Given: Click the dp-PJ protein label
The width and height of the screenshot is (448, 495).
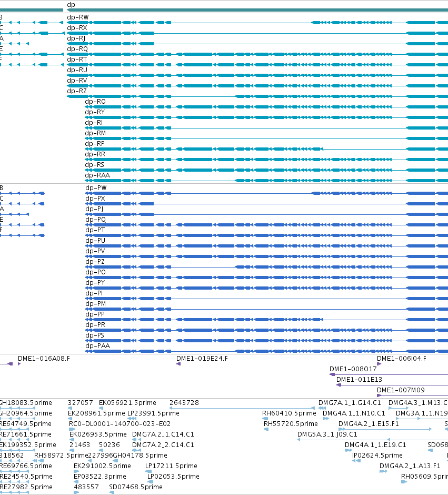Looking at the screenshot, I should 94,209.
